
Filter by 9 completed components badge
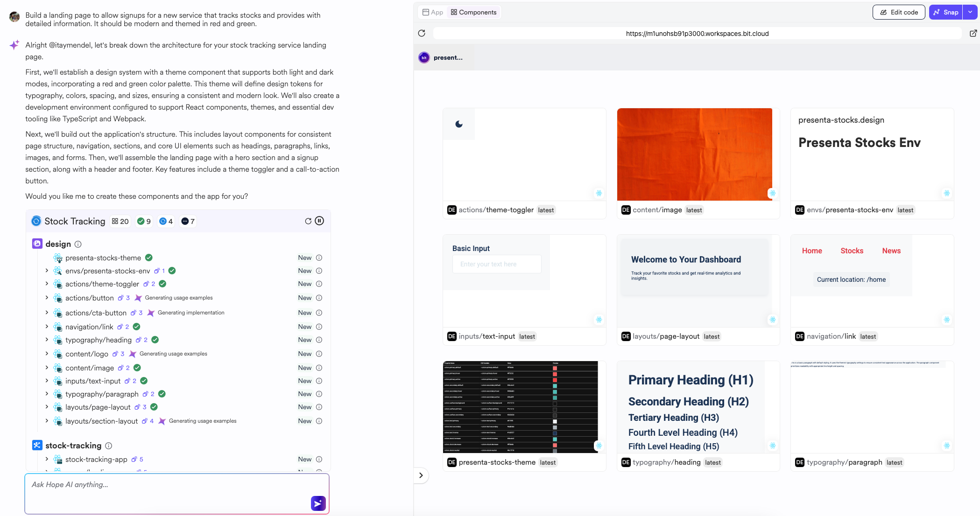click(144, 221)
